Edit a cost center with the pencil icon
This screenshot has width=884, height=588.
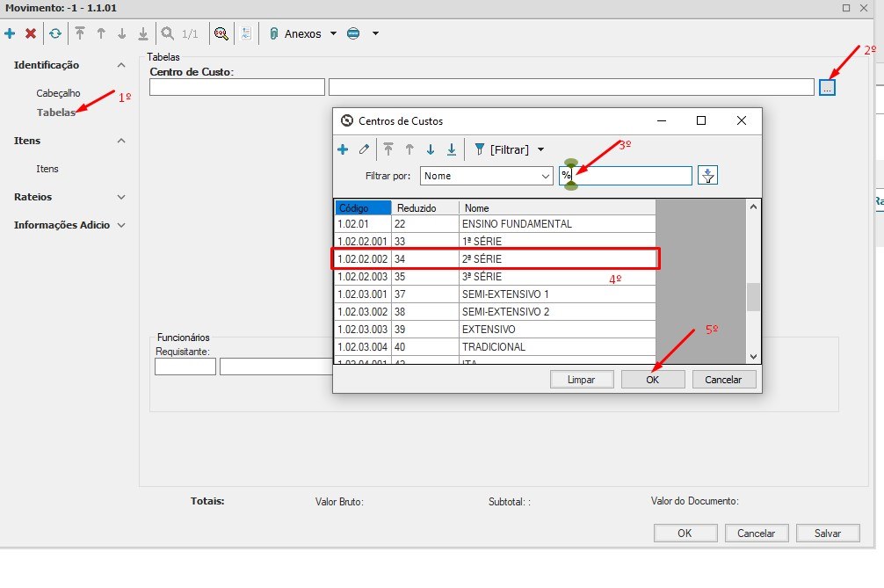point(362,149)
